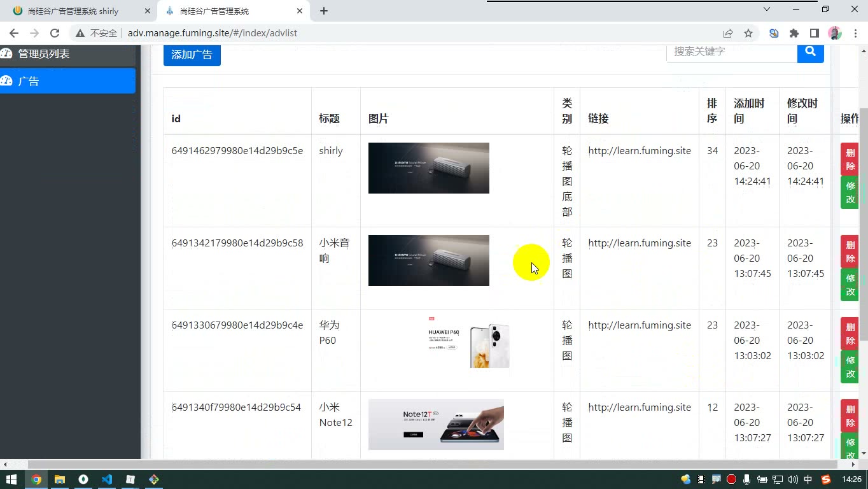Delete the shirly ad row
Screen dimensions: 868x489
click(x=850, y=159)
